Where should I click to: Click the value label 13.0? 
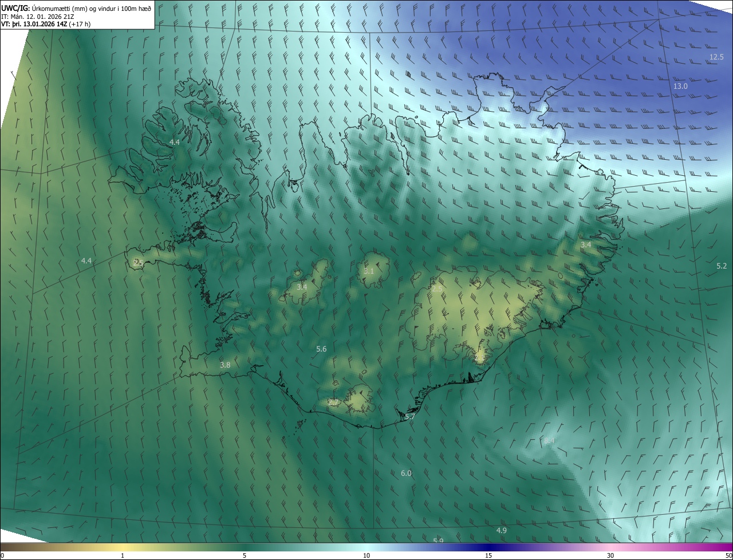[680, 86]
